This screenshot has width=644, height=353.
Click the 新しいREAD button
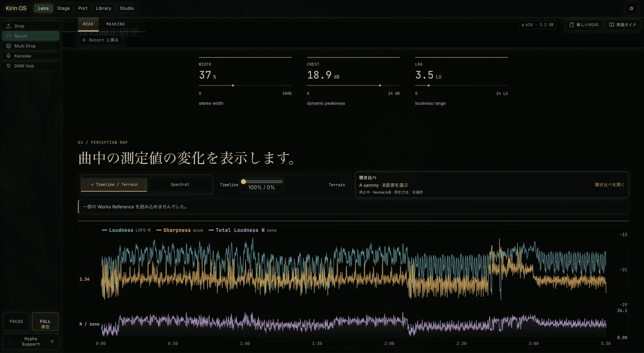tap(584, 25)
